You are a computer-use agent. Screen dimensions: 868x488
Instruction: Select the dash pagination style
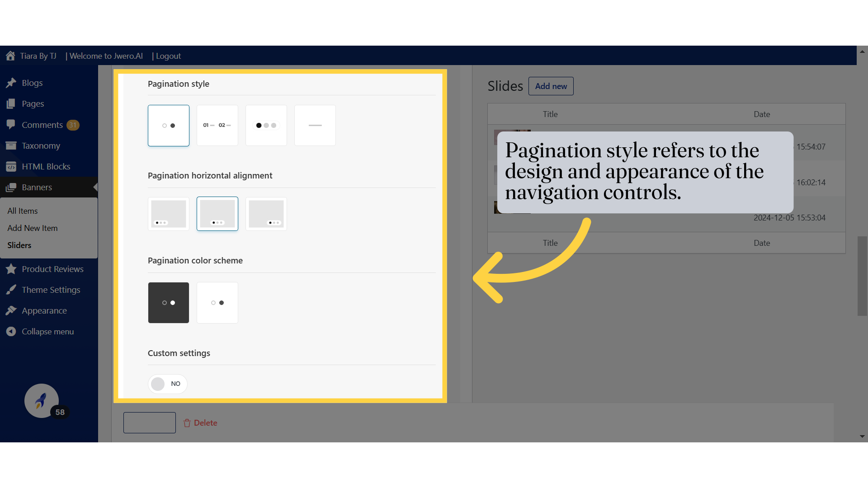coord(315,125)
